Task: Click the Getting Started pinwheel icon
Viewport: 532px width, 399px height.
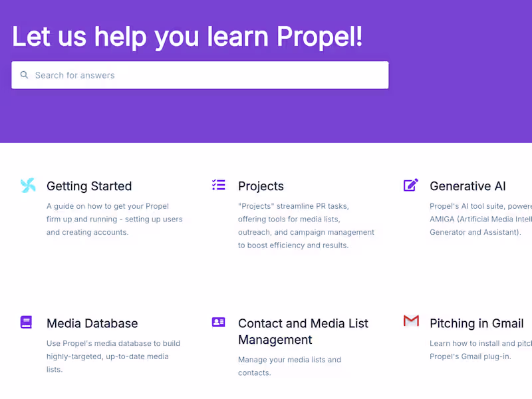Action: (x=28, y=186)
